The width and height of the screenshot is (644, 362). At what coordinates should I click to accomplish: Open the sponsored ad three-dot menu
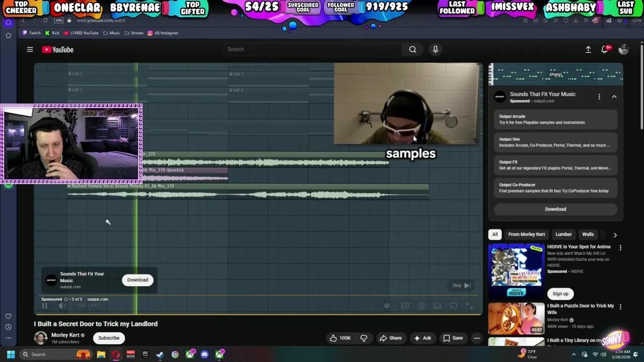[x=599, y=97]
